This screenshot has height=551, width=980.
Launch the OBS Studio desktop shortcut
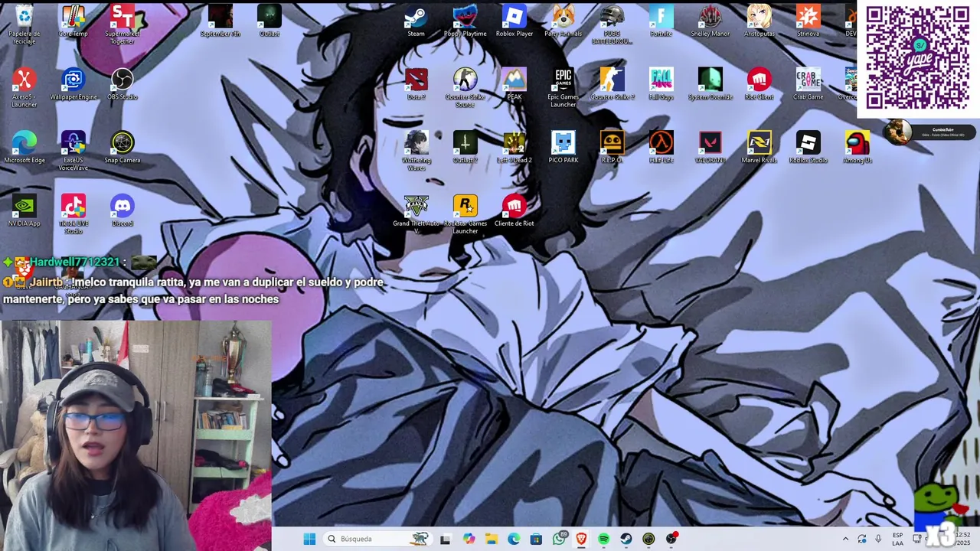[122, 84]
